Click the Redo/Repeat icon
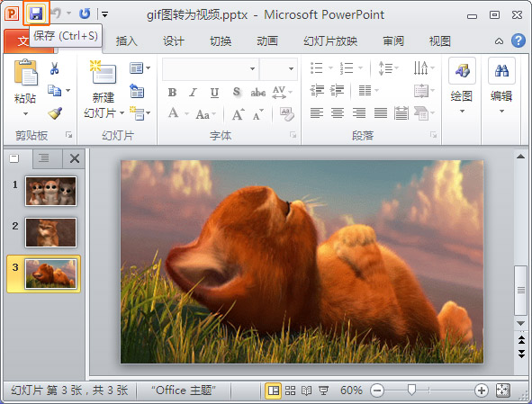This screenshot has width=532, height=404. click(85, 13)
